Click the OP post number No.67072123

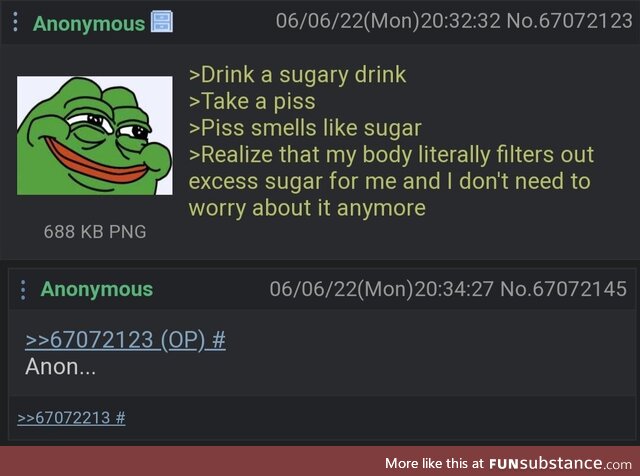click(x=569, y=21)
